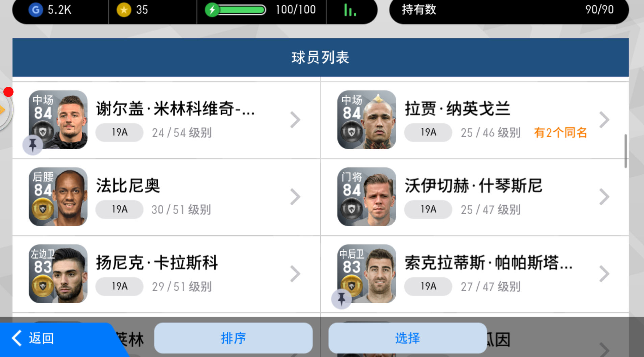Image resolution: width=644 pixels, height=357 pixels.
Task: Toggle pin icon on Milinković-Savić card
Action: [33, 145]
